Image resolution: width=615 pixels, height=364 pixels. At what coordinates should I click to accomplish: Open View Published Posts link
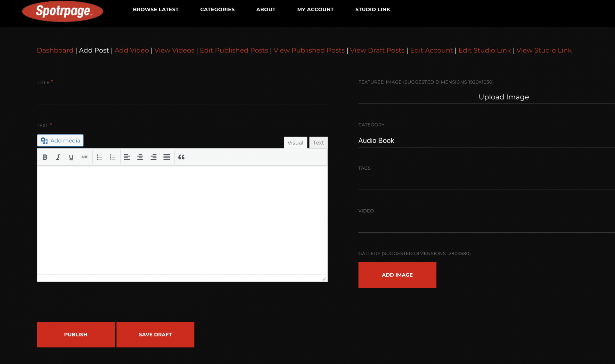tap(309, 50)
